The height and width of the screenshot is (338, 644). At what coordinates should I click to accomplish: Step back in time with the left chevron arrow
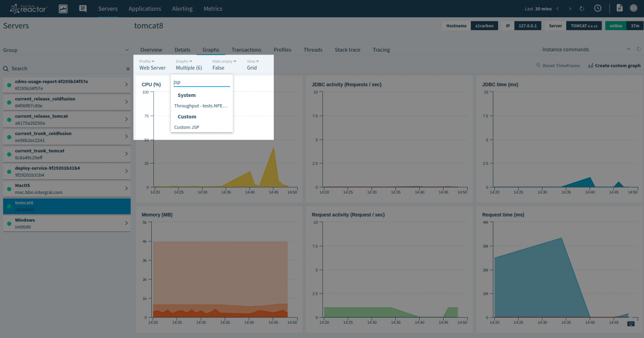[558, 8]
